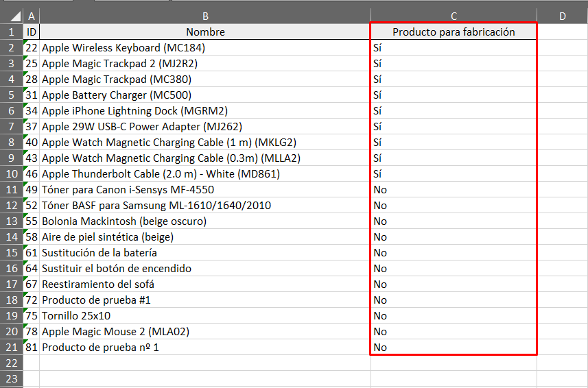Select cell Sustituir el botón de encendido

(x=205, y=268)
